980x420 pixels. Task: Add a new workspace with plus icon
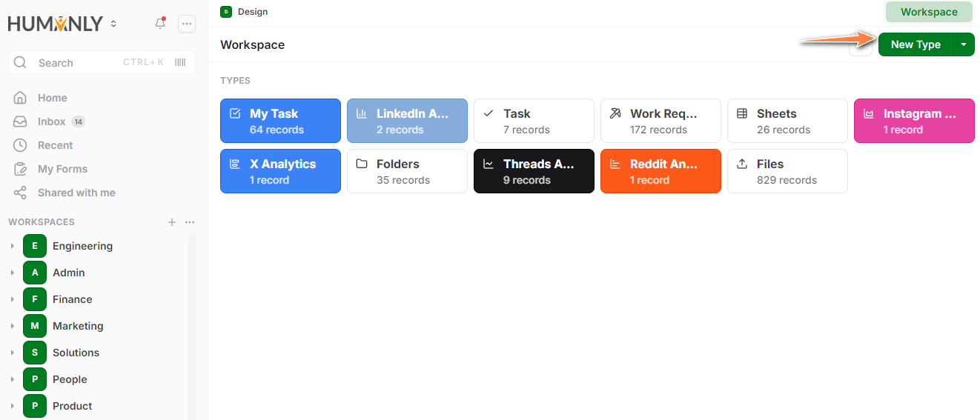(x=172, y=222)
